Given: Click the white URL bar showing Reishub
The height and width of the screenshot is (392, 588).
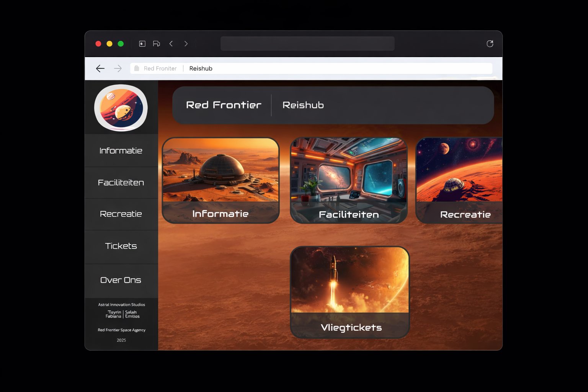Looking at the screenshot, I should [311, 69].
